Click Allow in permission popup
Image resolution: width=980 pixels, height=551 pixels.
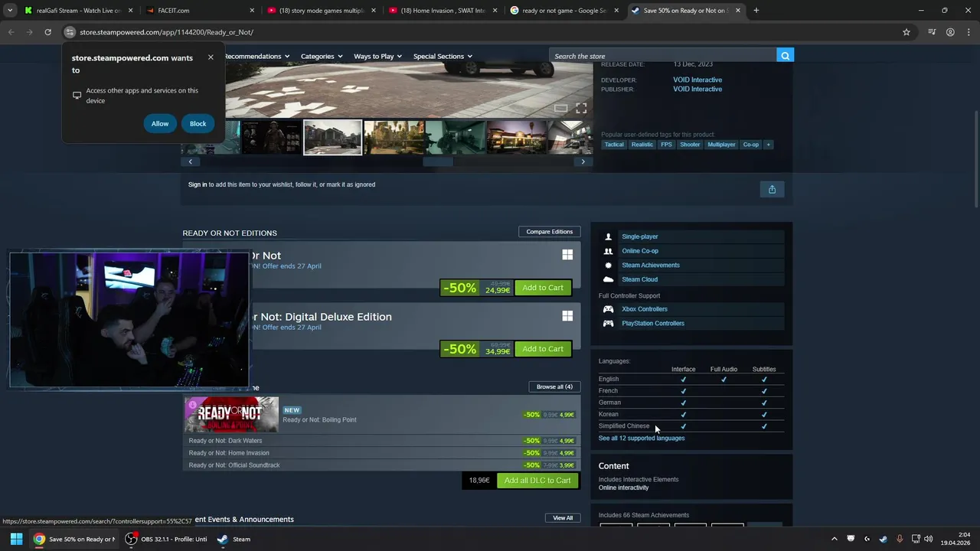(160, 124)
